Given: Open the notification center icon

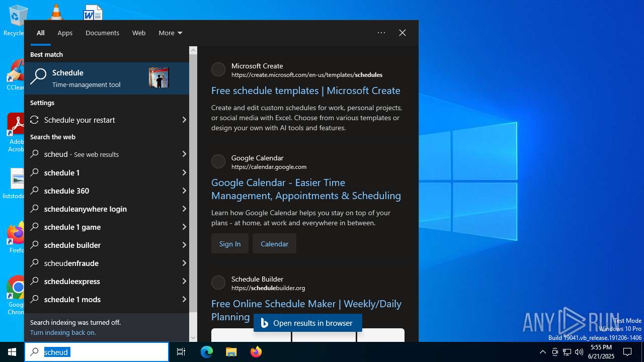Looking at the screenshot, I should [627, 352].
